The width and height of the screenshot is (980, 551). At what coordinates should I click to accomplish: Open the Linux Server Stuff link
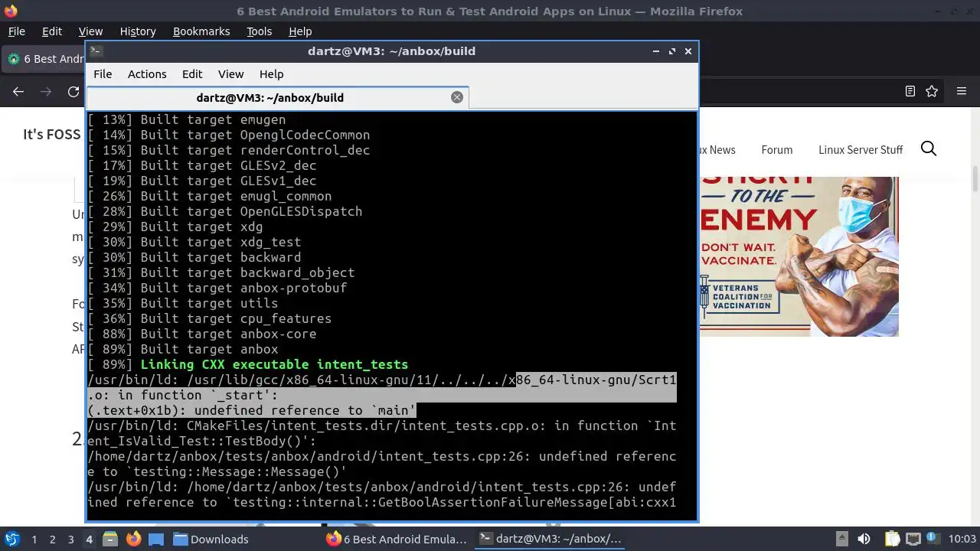861,150
